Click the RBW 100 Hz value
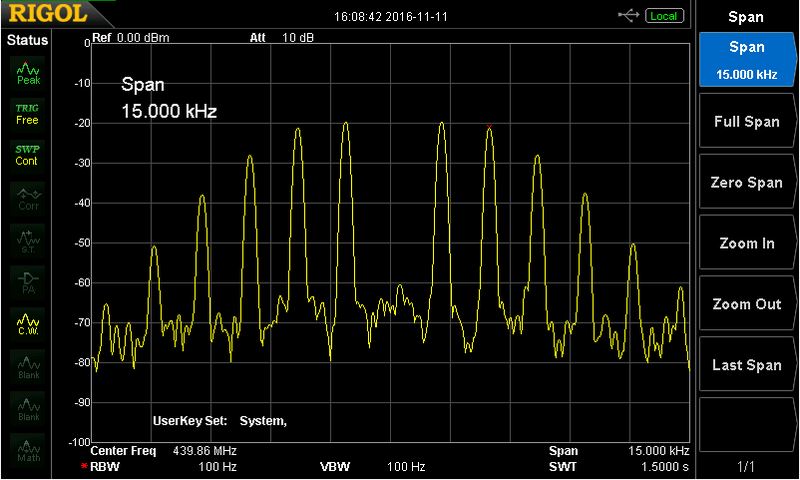 pyautogui.click(x=217, y=466)
